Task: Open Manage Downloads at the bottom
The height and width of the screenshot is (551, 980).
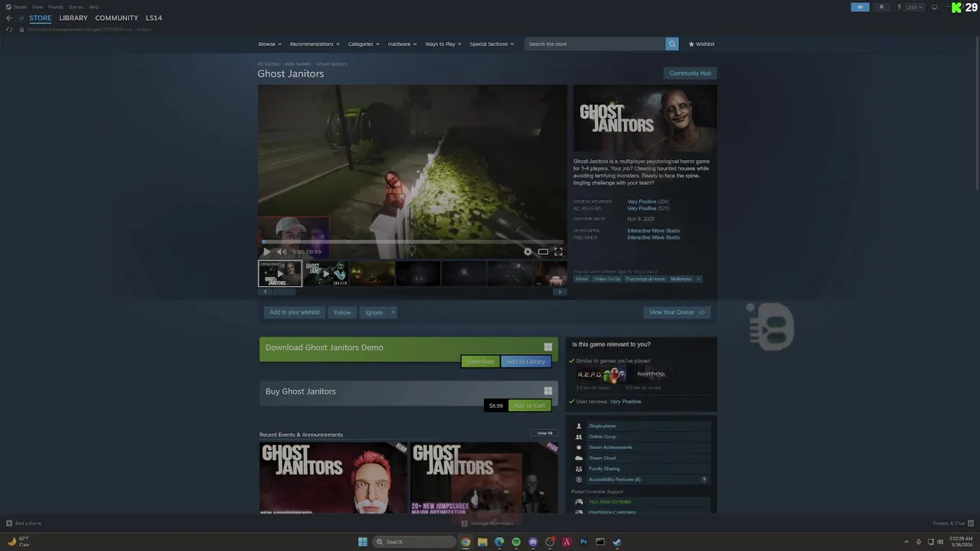Action: [488, 523]
